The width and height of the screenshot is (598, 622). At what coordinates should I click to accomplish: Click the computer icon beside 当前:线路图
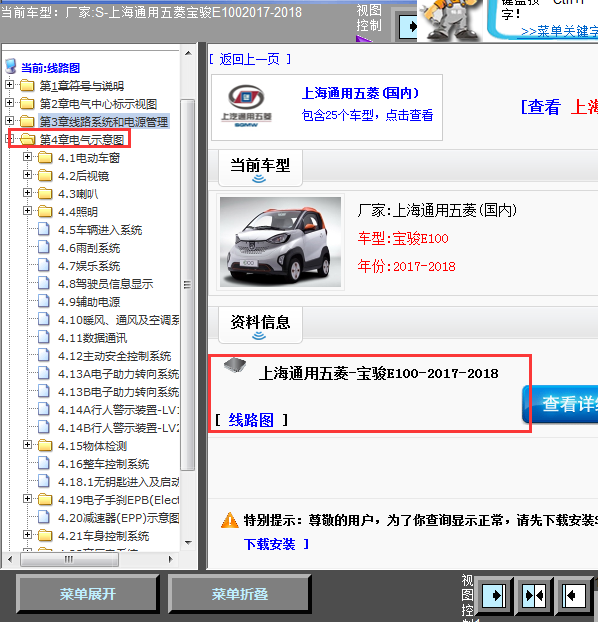click(11, 67)
